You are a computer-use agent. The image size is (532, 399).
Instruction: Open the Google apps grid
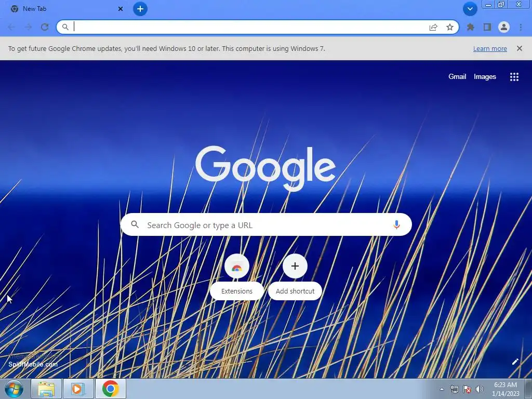point(514,77)
